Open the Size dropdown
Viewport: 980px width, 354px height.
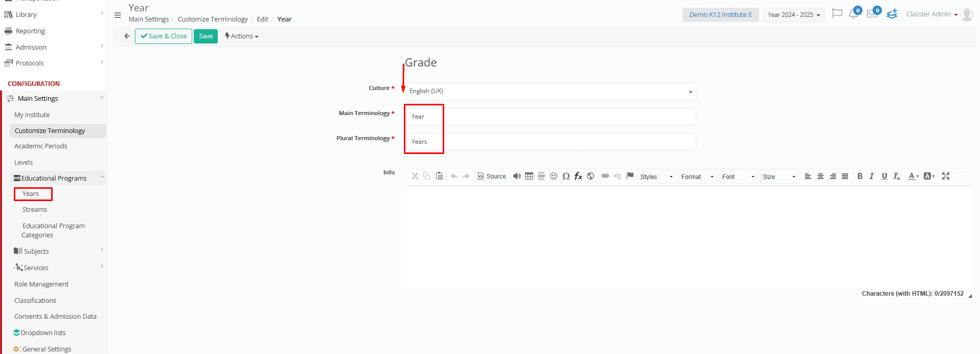click(x=780, y=176)
